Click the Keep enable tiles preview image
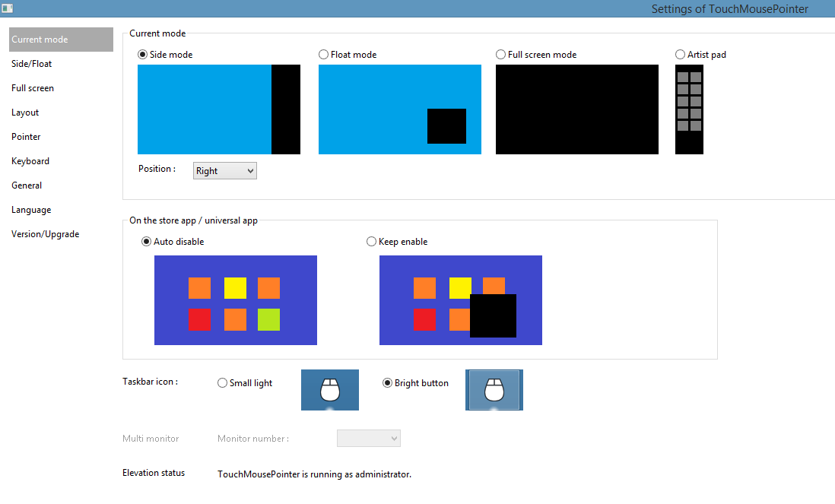Screen dimensions: 835x504 pos(461,300)
